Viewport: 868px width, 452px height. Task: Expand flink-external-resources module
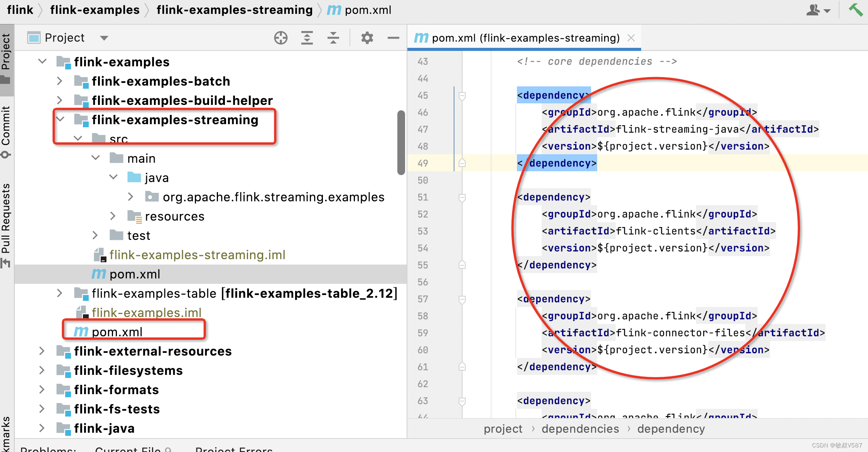click(42, 351)
